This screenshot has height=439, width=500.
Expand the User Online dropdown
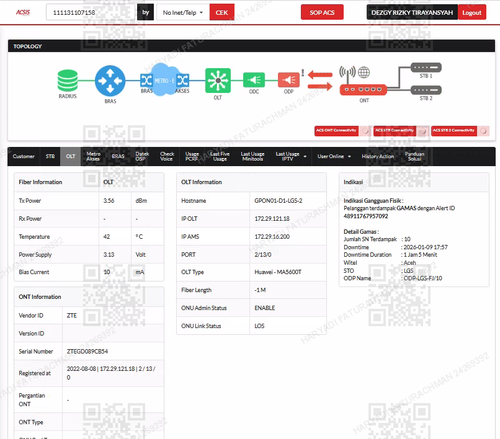(334, 156)
